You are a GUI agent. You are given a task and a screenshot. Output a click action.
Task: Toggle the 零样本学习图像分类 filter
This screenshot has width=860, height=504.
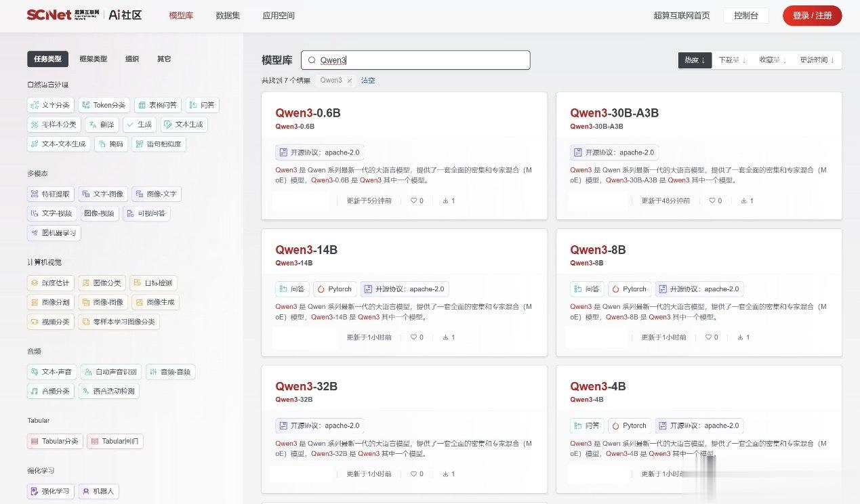[119, 322]
